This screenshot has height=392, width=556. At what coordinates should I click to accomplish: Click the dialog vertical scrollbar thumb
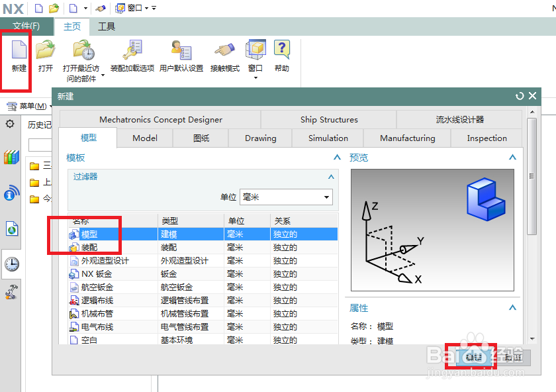tap(532, 176)
